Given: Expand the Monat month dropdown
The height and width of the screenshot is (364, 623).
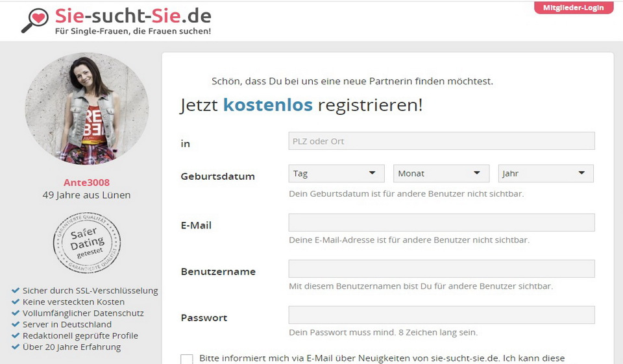Looking at the screenshot, I should [441, 173].
